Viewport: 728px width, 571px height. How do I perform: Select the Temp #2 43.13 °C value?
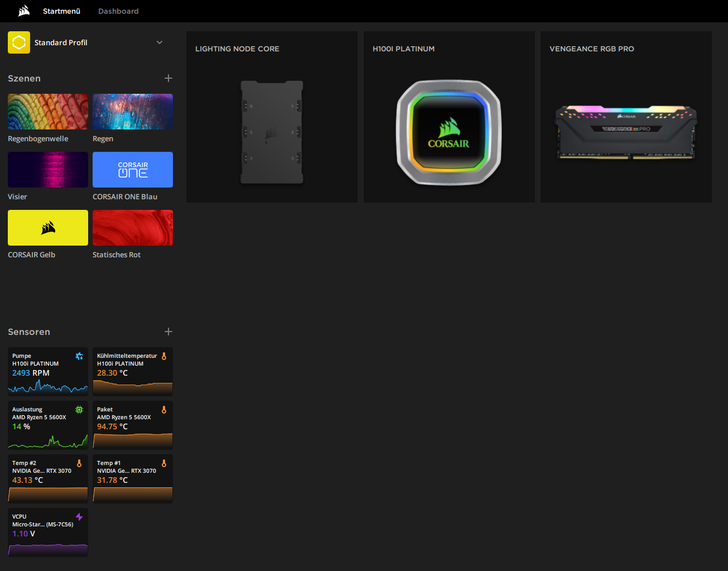point(27,480)
